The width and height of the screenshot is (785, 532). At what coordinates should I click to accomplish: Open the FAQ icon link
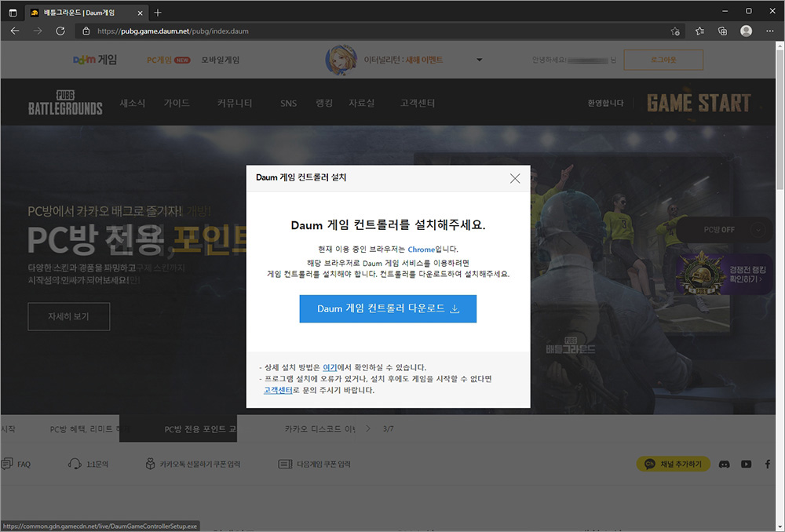pyautogui.click(x=16, y=464)
